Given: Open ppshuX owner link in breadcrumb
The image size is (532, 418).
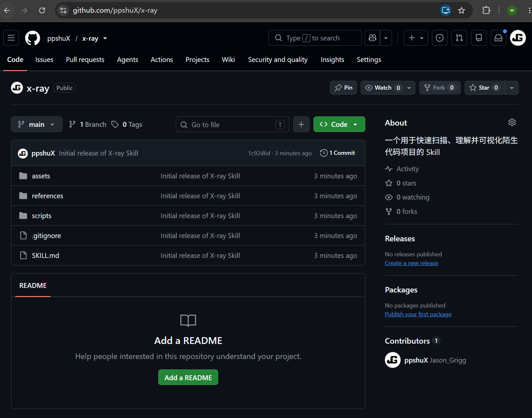Looking at the screenshot, I should pyautogui.click(x=59, y=38).
